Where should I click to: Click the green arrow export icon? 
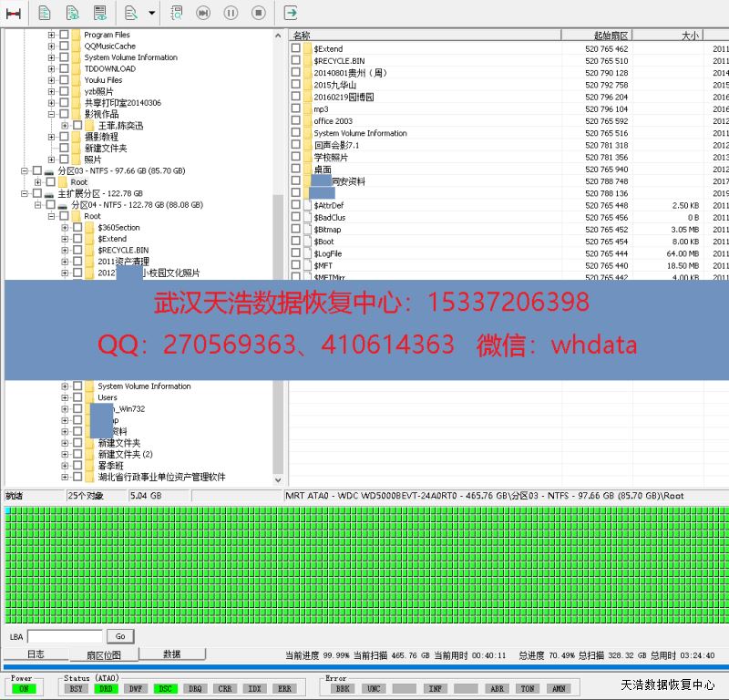click(291, 13)
